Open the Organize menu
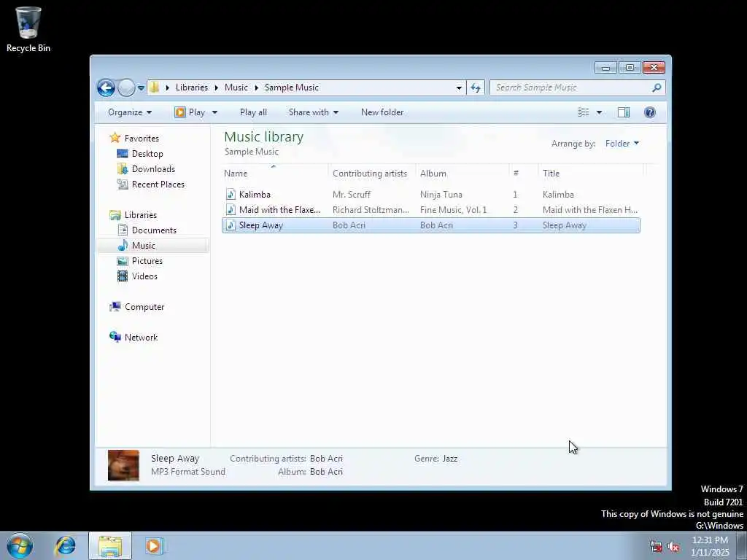Screen dimensions: 747x560 click(x=130, y=112)
